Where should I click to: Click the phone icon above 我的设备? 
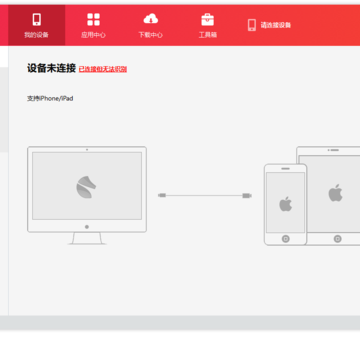[x=37, y=19]
